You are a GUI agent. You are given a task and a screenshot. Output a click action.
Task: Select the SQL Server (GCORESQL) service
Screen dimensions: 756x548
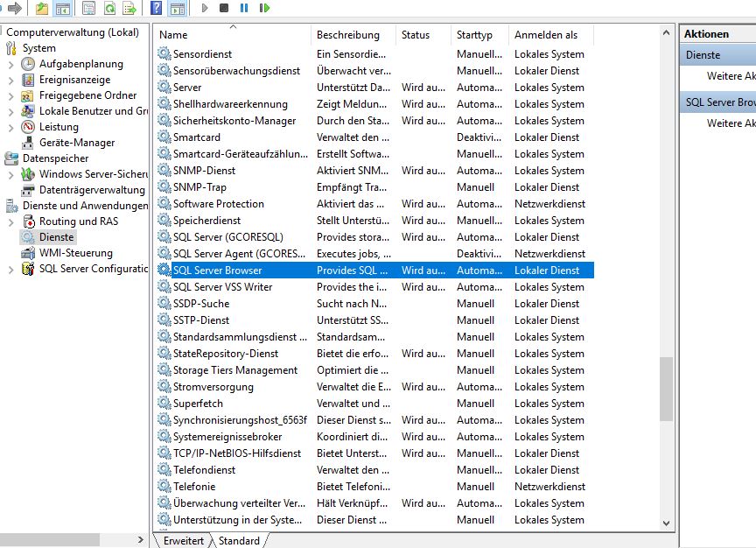coord(227,237)
